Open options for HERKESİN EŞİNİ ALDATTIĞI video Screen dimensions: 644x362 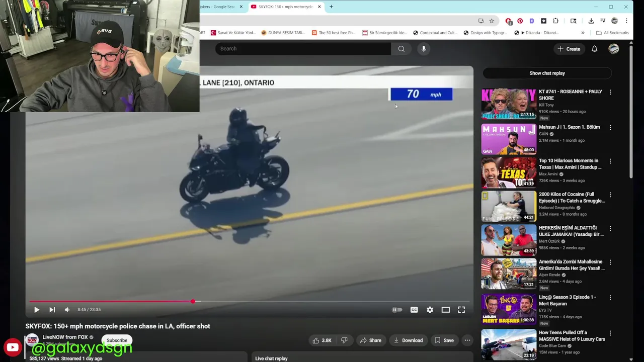point(610,229)
